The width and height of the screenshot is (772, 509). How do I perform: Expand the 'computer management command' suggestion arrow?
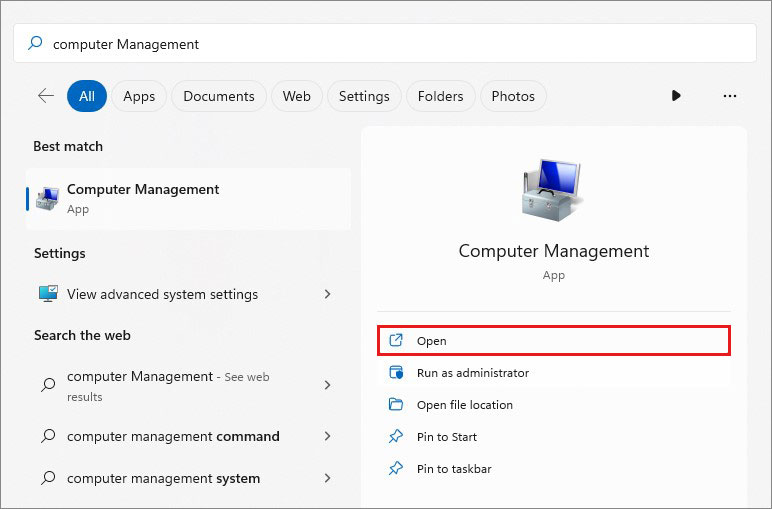[327, 436]
